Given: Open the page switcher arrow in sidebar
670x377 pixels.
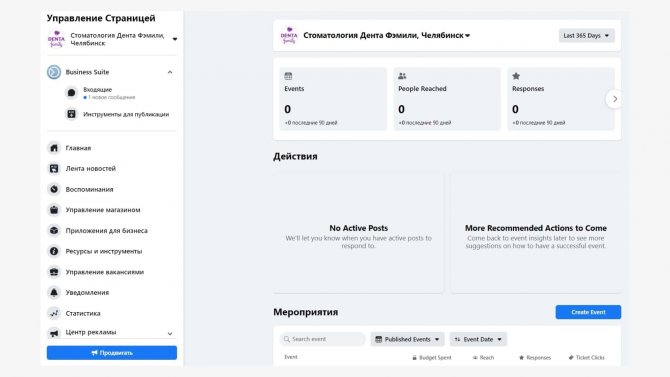Looking at the screenshot, I should click(175, 39).
